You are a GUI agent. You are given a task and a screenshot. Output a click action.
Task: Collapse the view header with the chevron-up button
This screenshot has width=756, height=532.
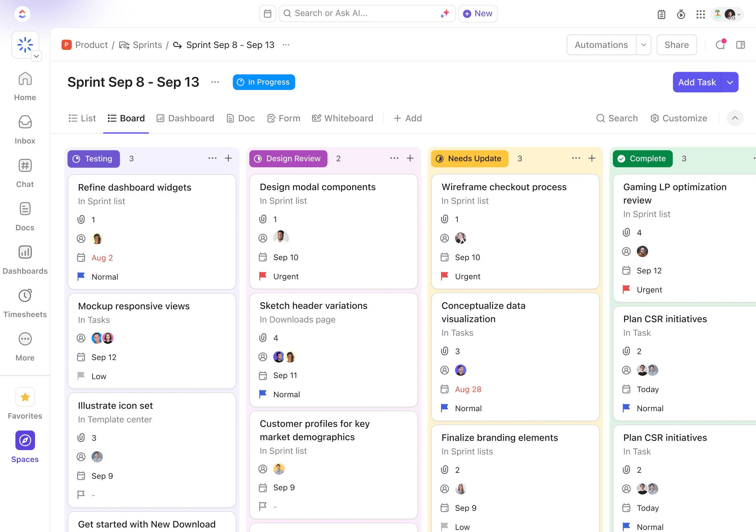pos(735,118)
